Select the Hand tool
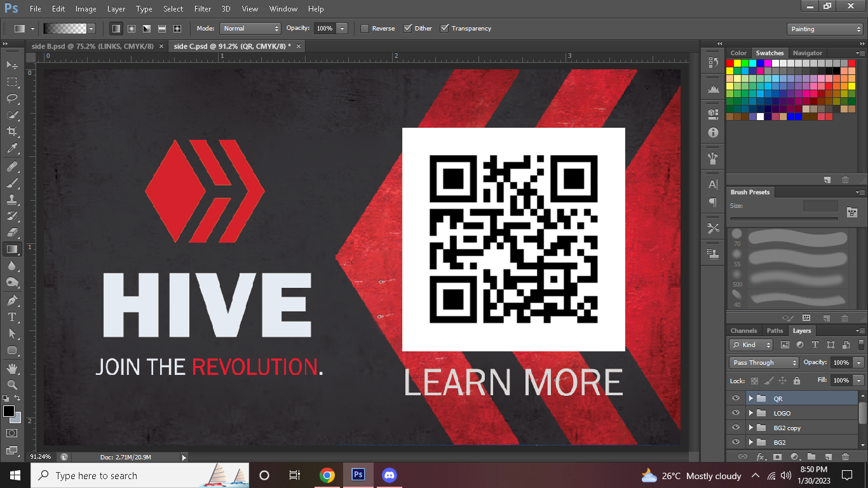868x488 pixels. (12, 368)
